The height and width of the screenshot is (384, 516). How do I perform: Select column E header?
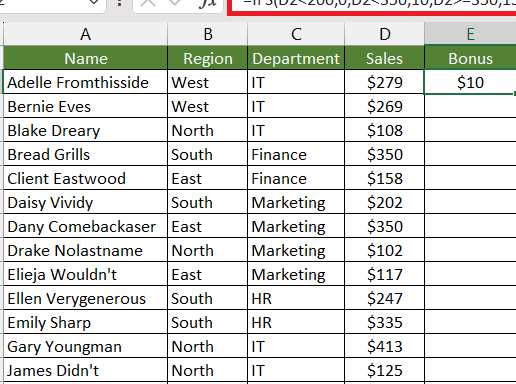click(470, 34)
